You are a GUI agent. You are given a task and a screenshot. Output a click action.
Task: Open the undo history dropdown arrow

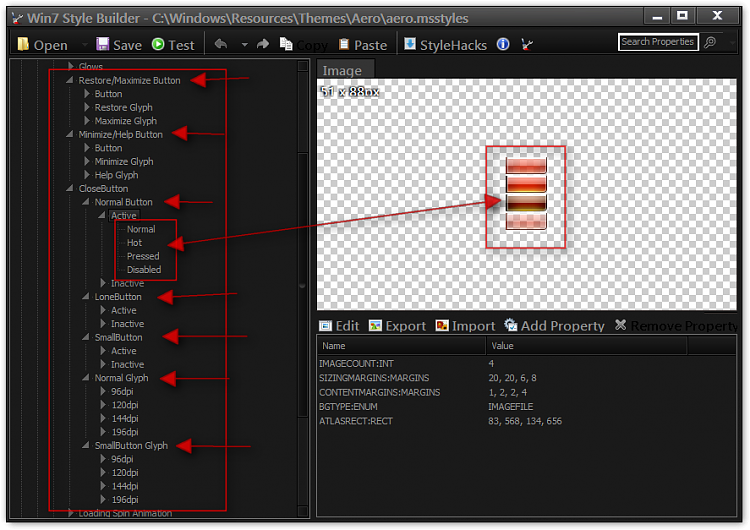pos(244,44)
